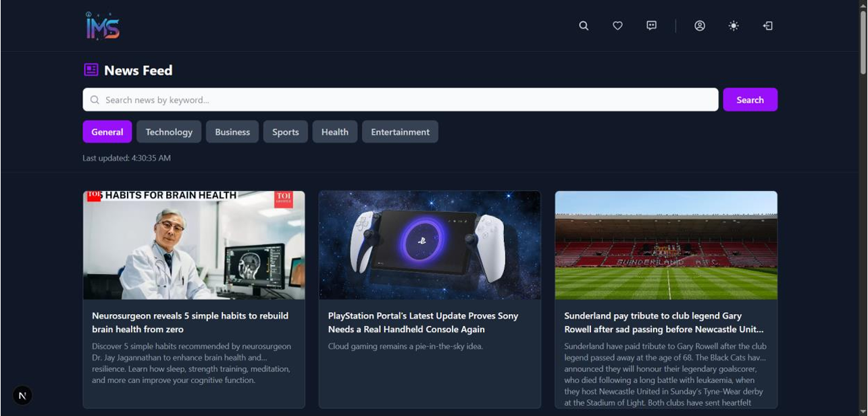
Task: Click the purple Search button
Action: pyautogui.click(x=750, y=99)
